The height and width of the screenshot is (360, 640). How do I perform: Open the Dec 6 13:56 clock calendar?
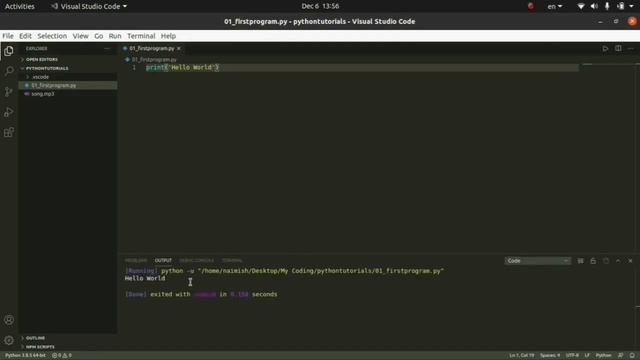(320, 6)
